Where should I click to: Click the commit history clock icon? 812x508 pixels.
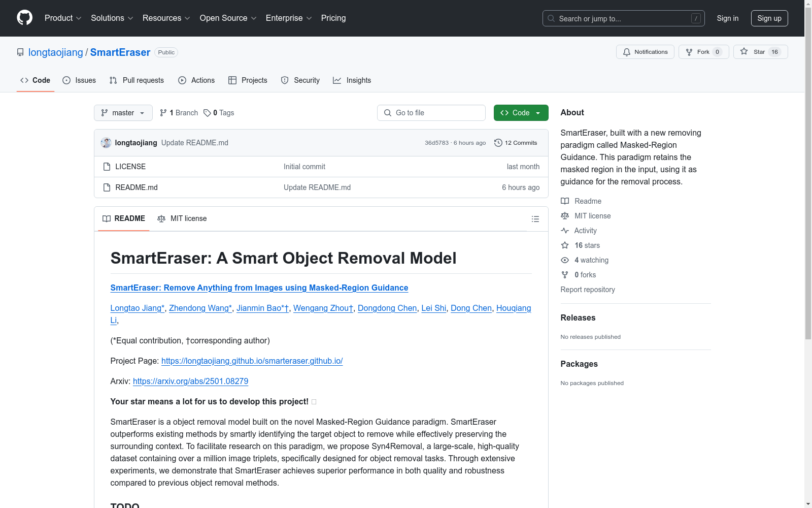tap(498, 143)
